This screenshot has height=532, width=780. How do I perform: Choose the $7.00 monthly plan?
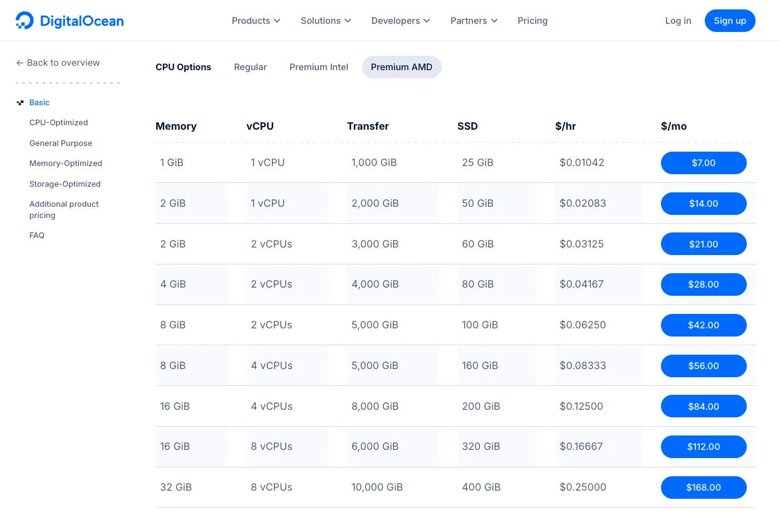point(704,163)
